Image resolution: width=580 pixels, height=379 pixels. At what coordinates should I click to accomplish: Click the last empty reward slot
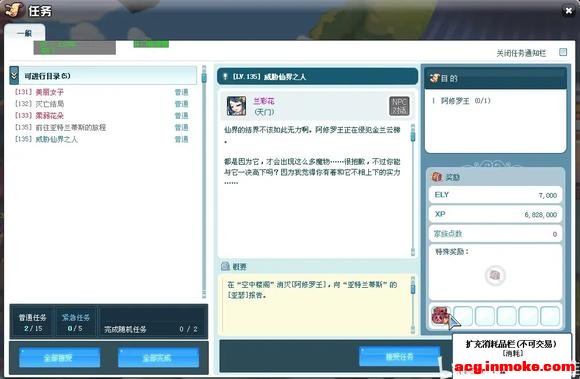(x=550, y=316)
